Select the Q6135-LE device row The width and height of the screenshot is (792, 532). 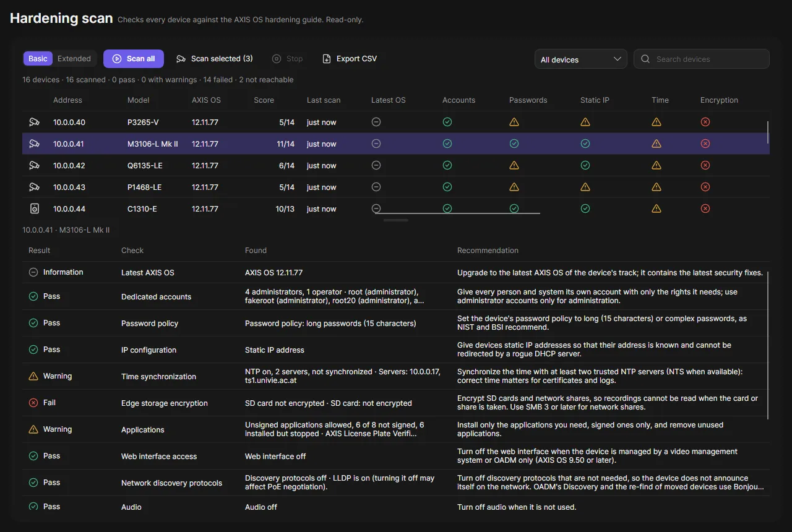[396, 166]
